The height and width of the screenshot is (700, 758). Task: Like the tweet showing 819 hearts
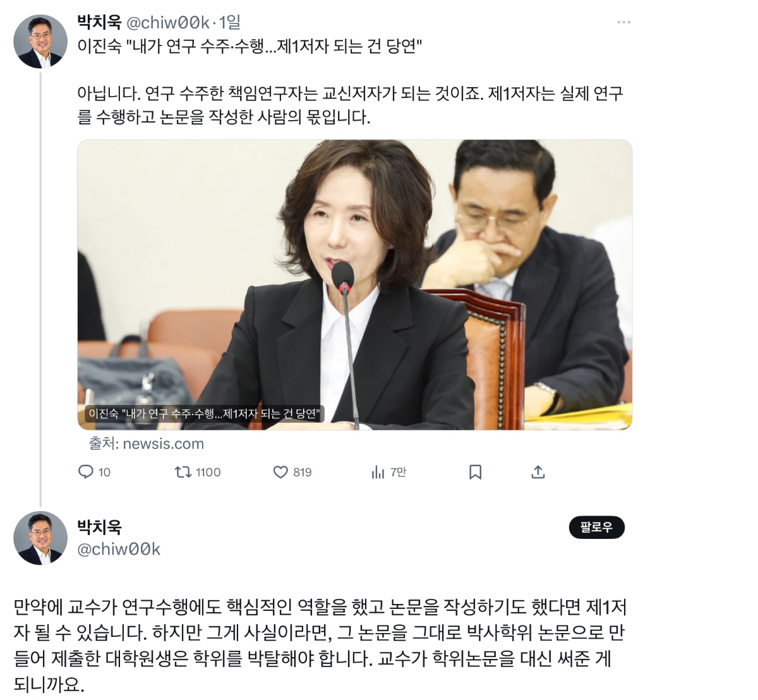292,472
